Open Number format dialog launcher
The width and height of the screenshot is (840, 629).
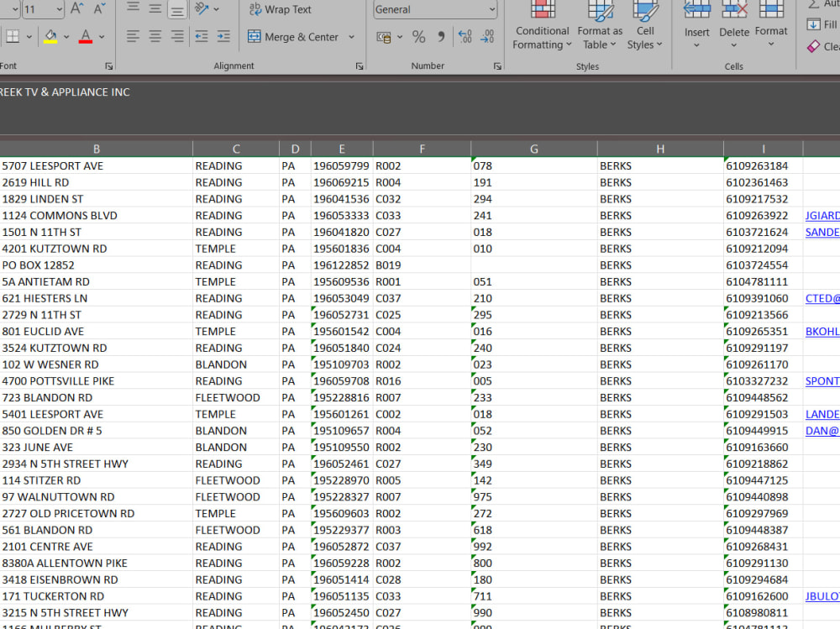click(x=497, y=66)
